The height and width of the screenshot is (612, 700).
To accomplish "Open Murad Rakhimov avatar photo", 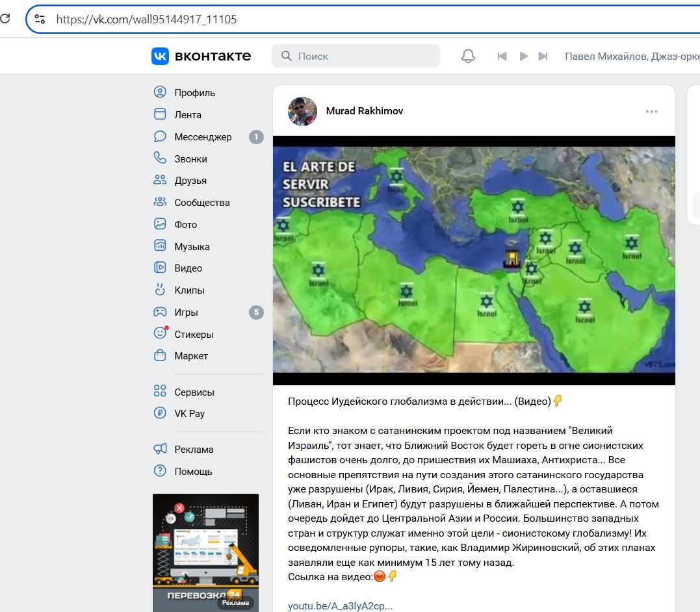I will (303, 111).
